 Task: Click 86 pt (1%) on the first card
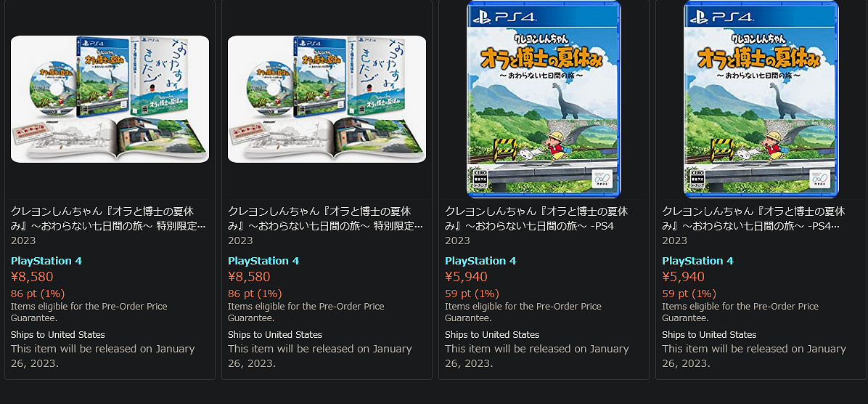38,294
